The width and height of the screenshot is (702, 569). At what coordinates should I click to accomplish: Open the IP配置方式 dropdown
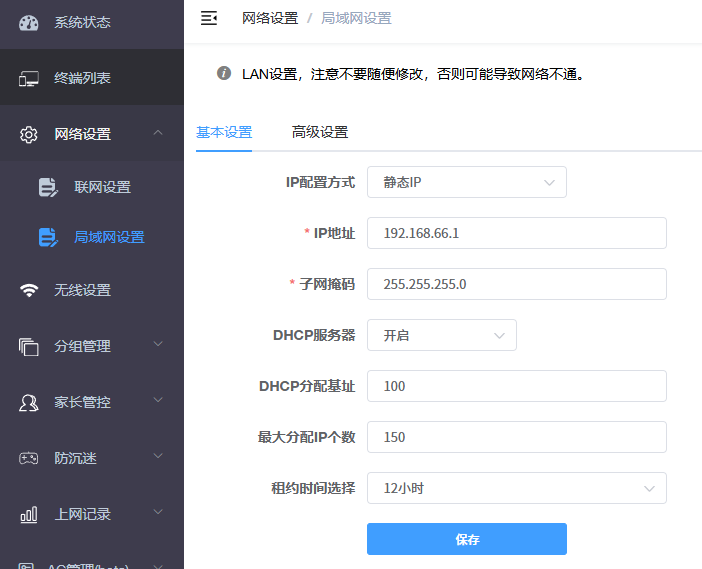tap(466, 182)
